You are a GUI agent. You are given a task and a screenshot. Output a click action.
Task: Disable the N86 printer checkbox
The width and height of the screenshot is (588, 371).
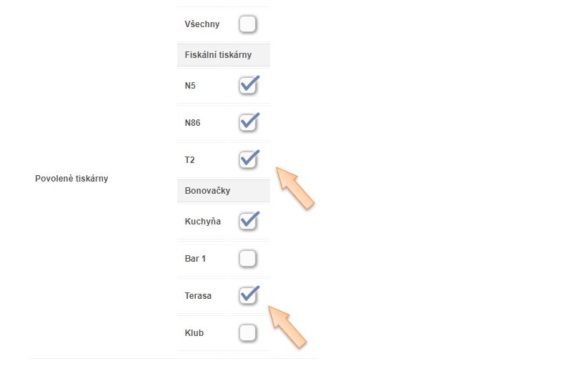pyautogui.click(x=247, y=123)
